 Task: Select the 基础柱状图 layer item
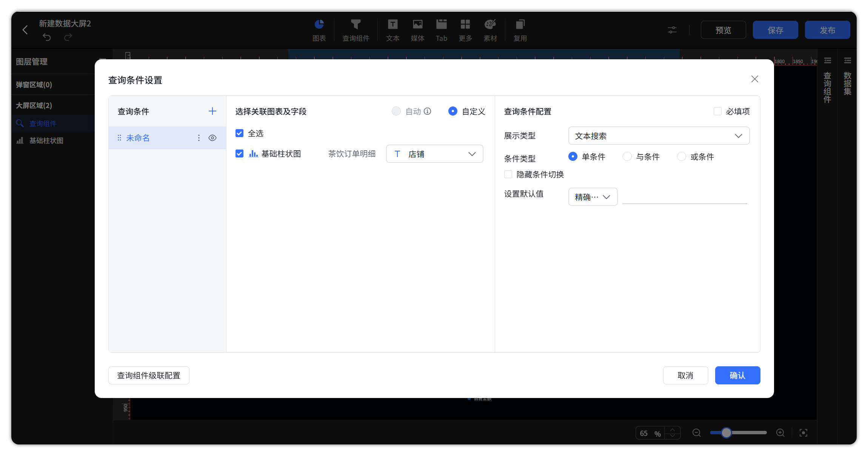pos(53,140)
